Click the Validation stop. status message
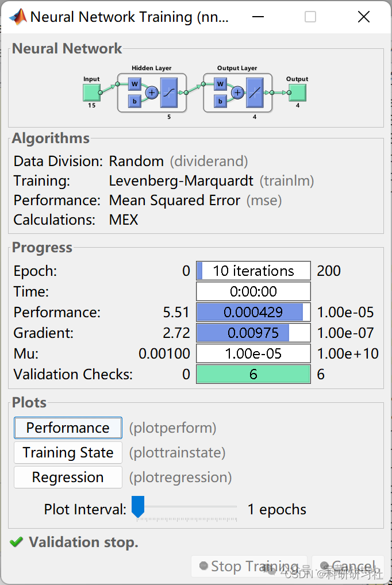This screenshot has height=585, width=392. (x=83, y=542)
